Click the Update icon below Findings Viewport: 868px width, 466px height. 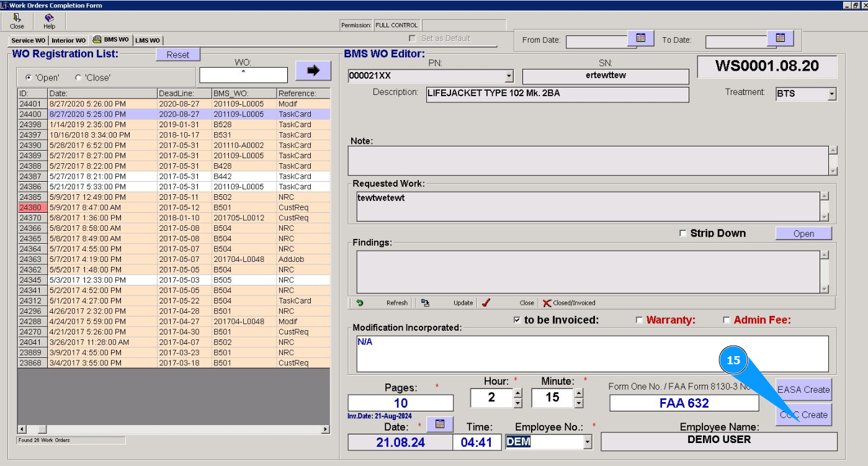click(x=425, y=303)
